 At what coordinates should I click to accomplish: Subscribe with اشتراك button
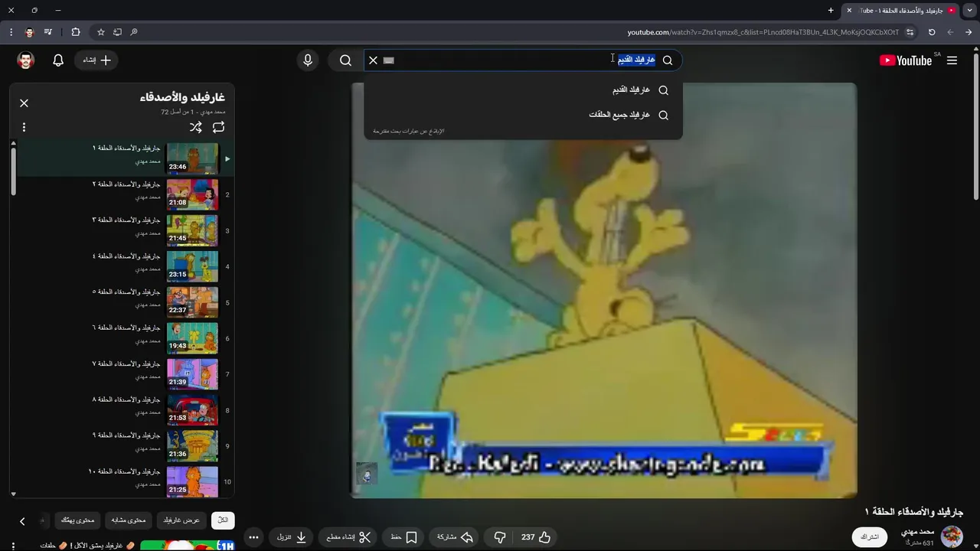(870, 536)
